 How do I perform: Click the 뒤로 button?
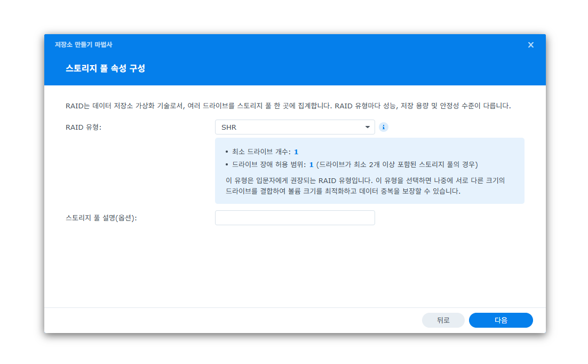[443, 320]
